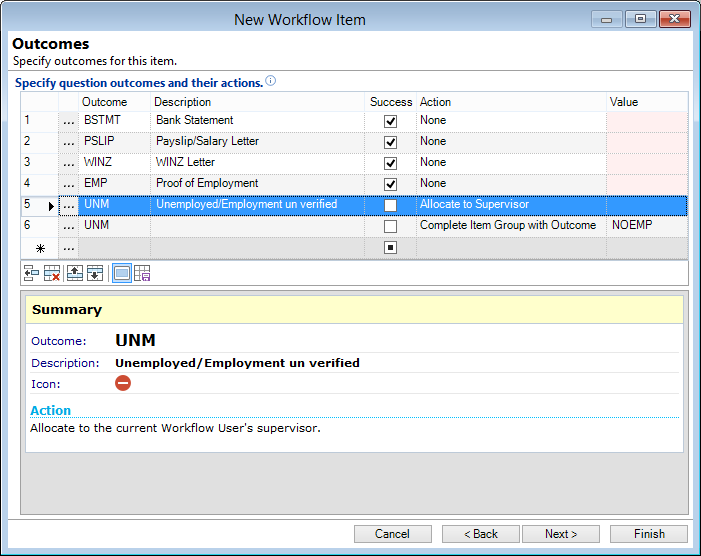701x556 pixels.
Task: Click the Unemployed/Employment un verified description cell
Action: tap(258, 206)
